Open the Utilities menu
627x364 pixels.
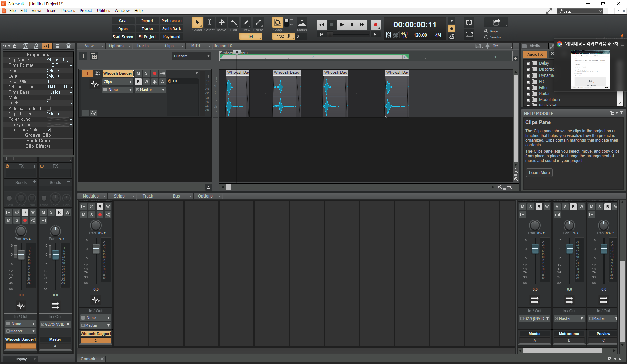click(x=103, y=11)
